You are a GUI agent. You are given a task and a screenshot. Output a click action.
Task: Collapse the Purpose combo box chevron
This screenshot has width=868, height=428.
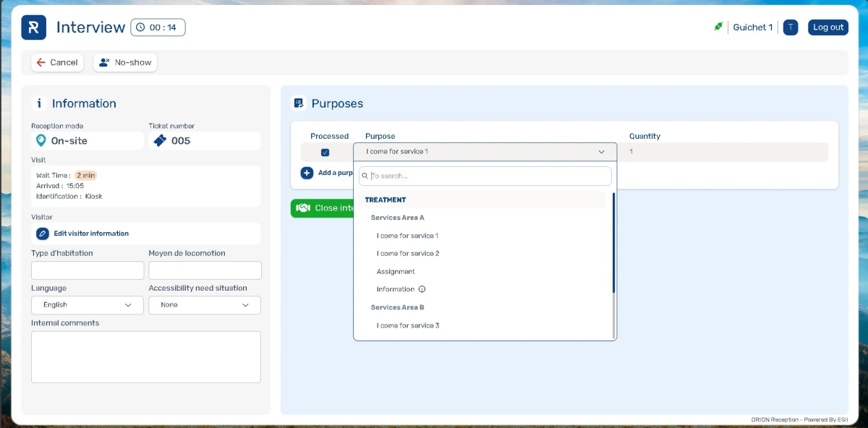click(601, 152)
